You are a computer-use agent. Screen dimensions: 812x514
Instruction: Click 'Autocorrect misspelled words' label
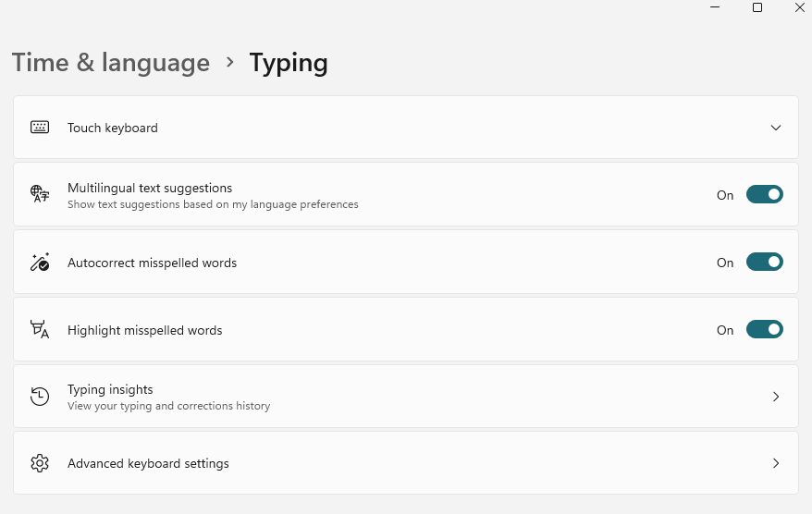152,263
